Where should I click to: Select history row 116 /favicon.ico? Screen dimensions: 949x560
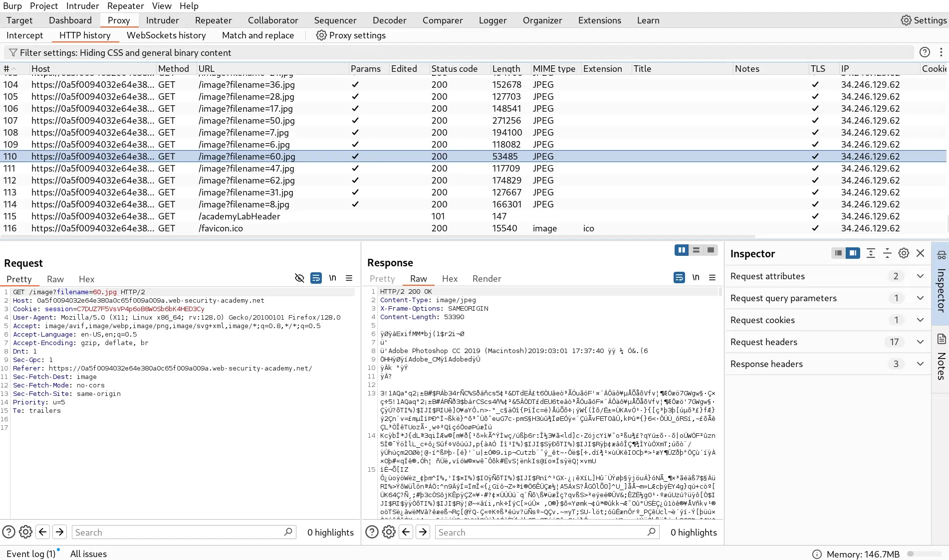click(473, 228)
